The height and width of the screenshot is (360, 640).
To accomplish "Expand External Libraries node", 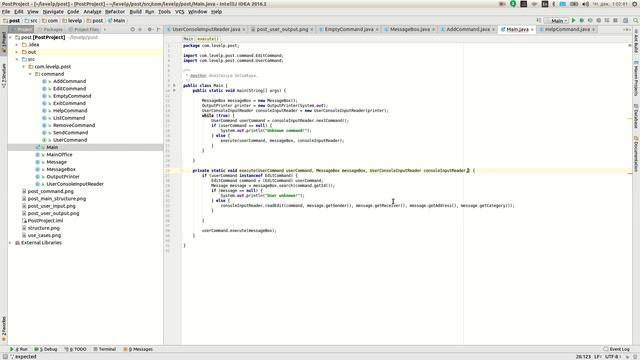I will [11, 243].
